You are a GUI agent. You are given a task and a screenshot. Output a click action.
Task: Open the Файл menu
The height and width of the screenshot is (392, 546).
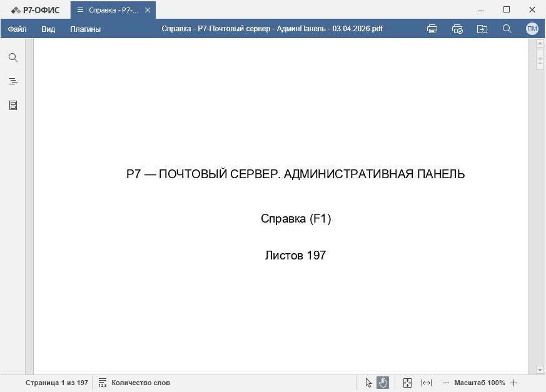[17, 29]
